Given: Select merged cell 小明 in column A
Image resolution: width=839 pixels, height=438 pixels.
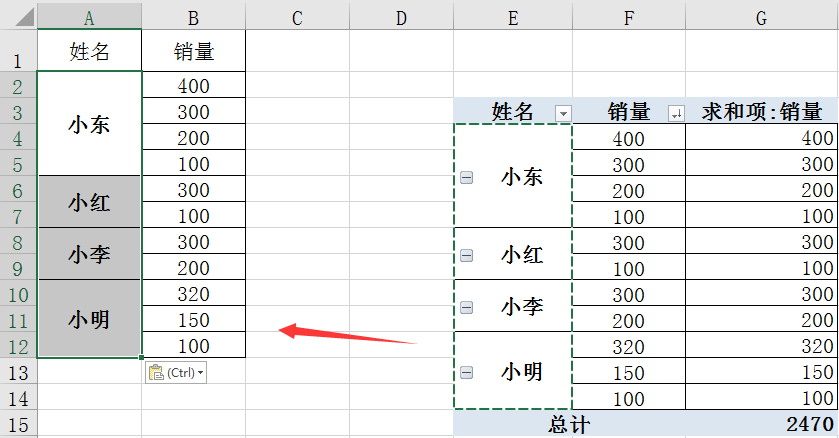Looking at the screenshot, I should coord(89,319).
